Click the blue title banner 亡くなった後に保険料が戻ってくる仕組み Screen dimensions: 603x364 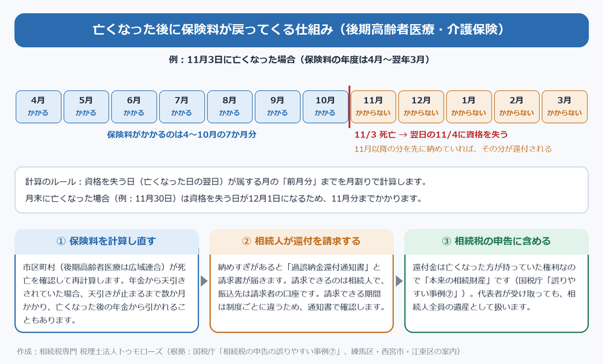[301, 30]
